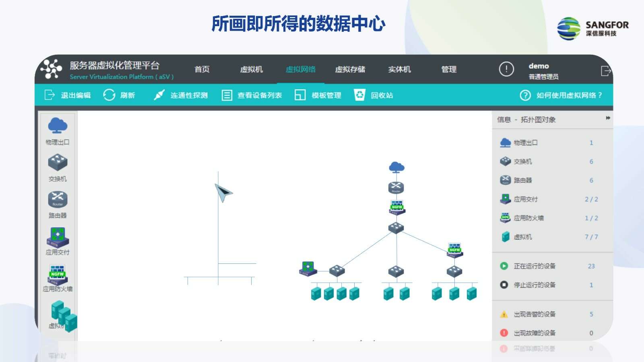Viewport: 644px width, 362px height.
Task: Switch to 虚拟机 tab
Action: [x=252, y=69]
